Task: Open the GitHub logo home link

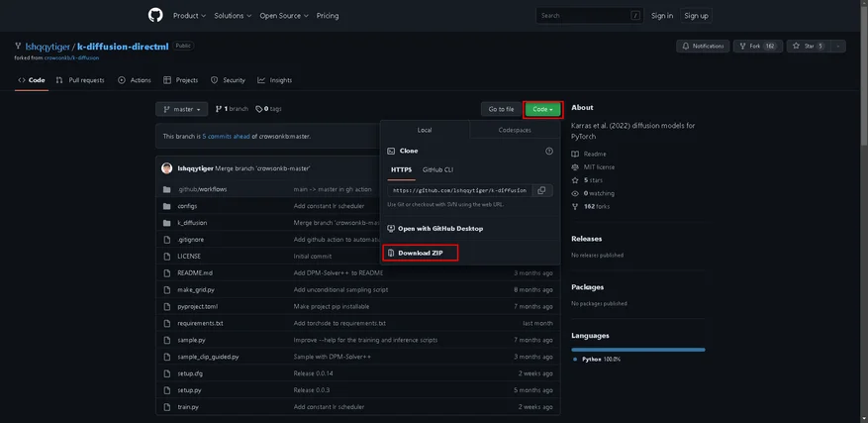Action: tap(155, 16)
